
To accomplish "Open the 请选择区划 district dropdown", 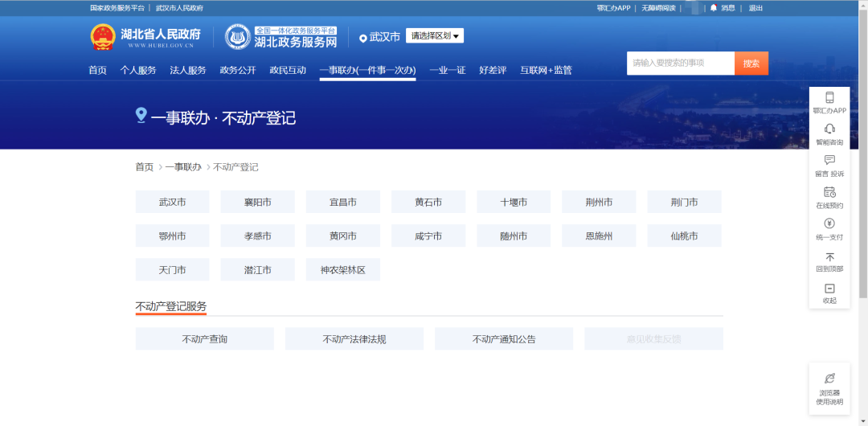I will 435,36.
